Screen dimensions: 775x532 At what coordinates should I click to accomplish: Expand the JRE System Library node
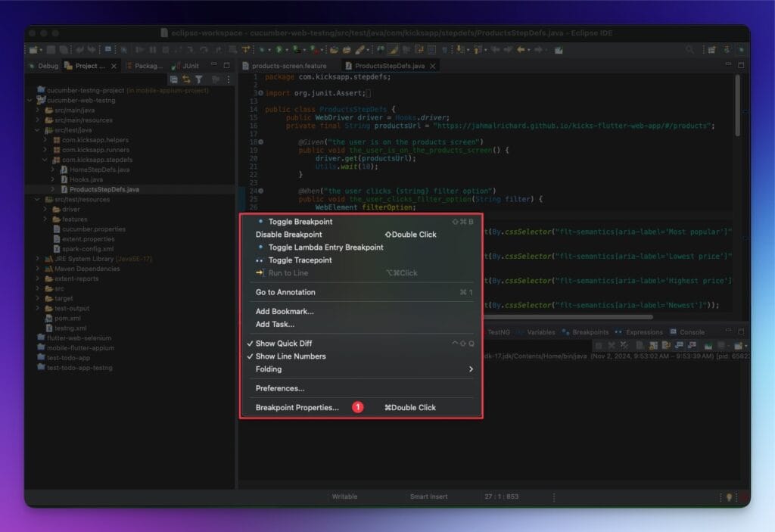[38, 259]
